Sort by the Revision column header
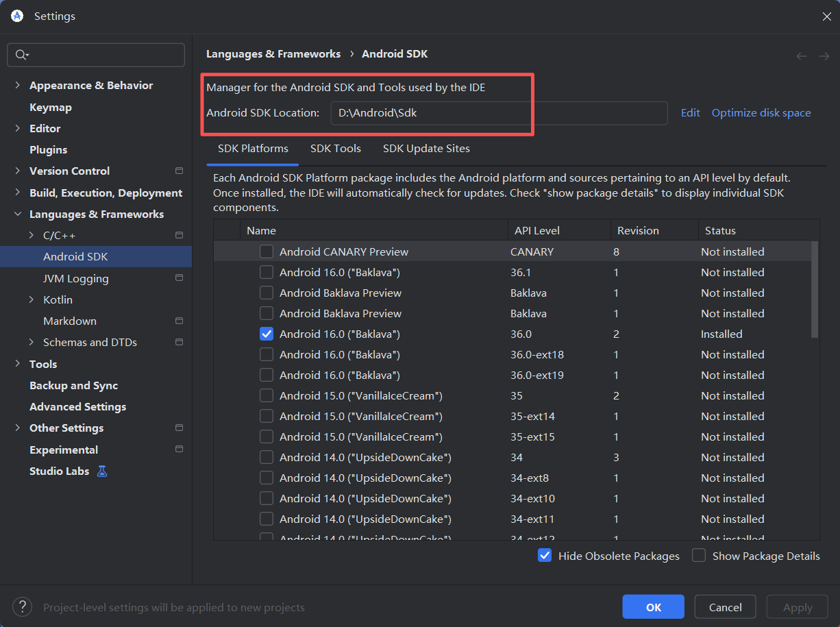The width and height of the screenshot is (840, 627). (654, 230)
